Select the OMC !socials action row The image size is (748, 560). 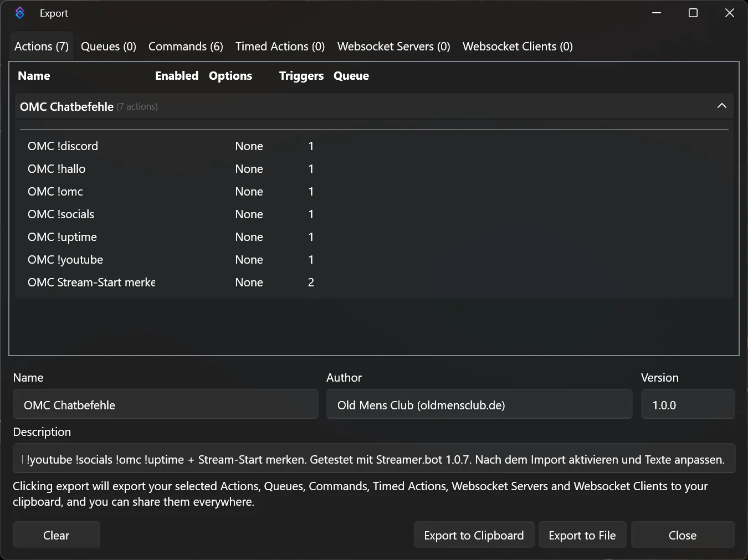(374, 214)
